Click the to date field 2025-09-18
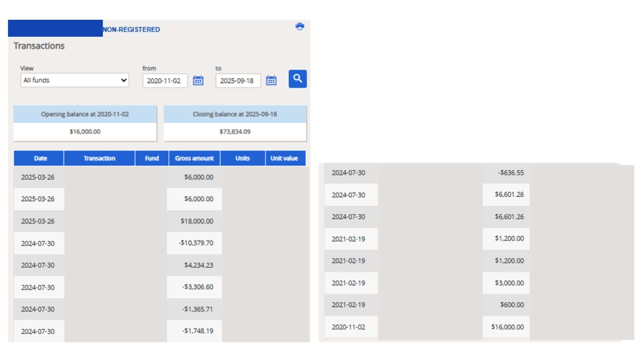The width and height of the screenshot is (644, 362). [238, 81]
